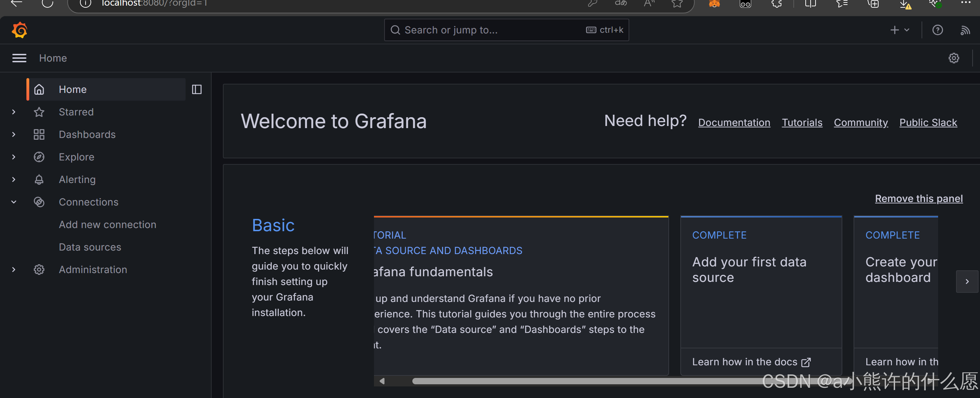Open browser extensions puzzle icon
The width and height of the screenshot is (980, 398).
(x=776, y=4)
